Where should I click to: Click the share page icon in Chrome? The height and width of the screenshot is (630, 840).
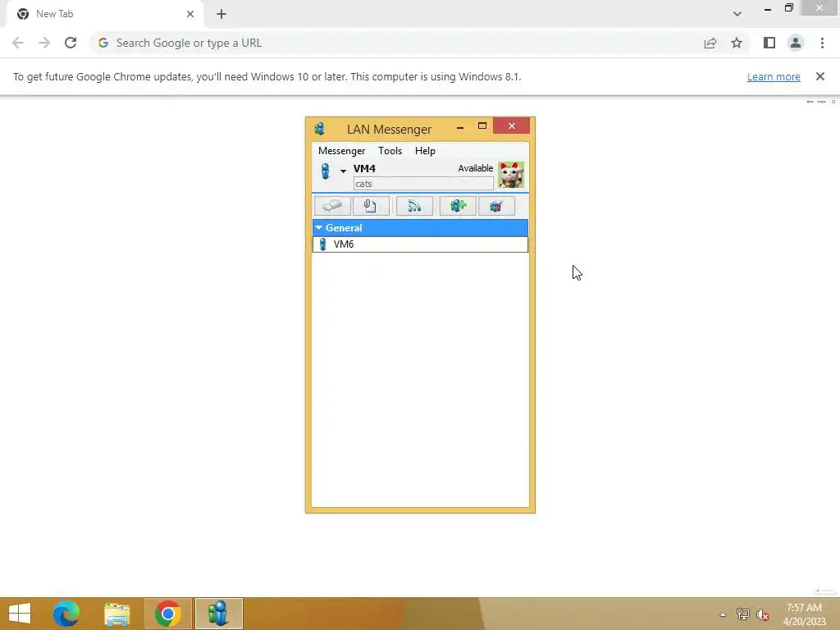tap(710, 43)
